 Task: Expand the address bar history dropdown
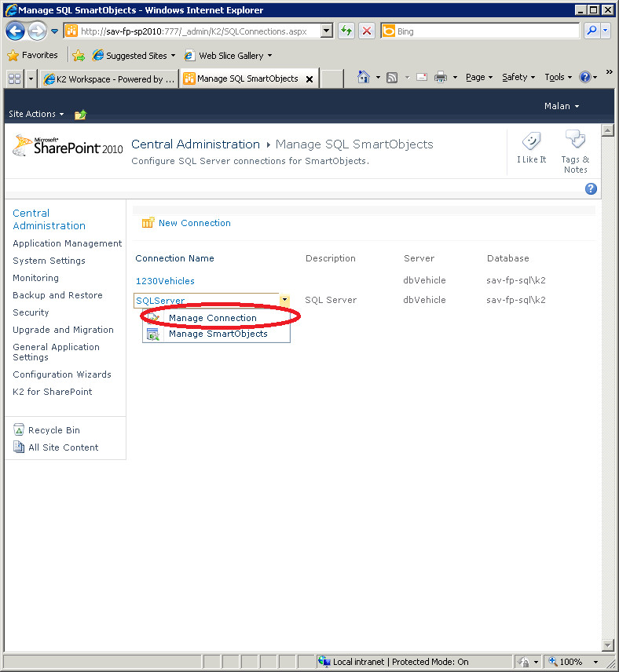tap(327, 31)
